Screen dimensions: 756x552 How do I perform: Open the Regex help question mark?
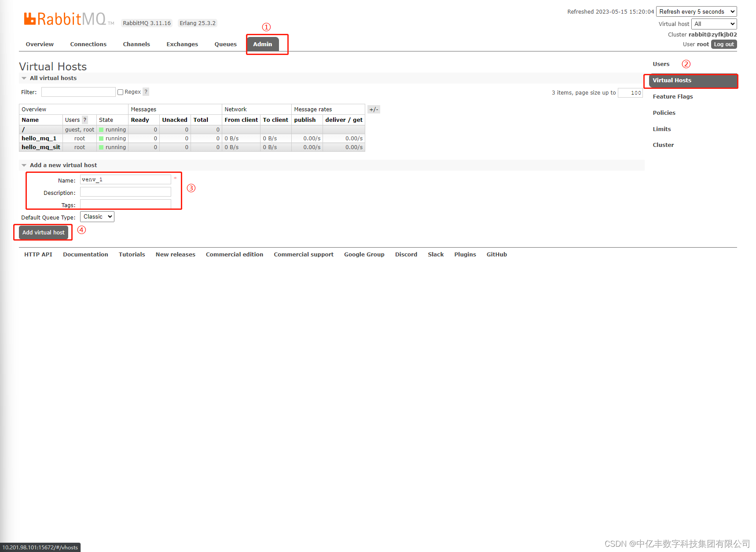pyautogui.click(x=146, y=92)
